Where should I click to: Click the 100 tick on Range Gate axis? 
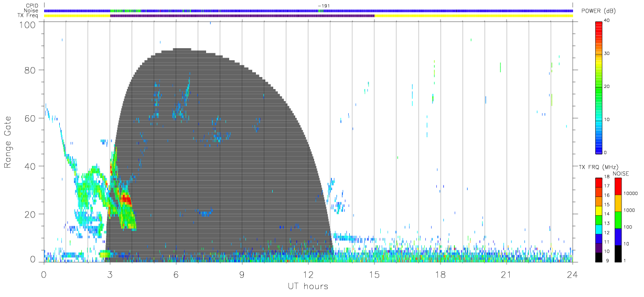tap(27, 25)
